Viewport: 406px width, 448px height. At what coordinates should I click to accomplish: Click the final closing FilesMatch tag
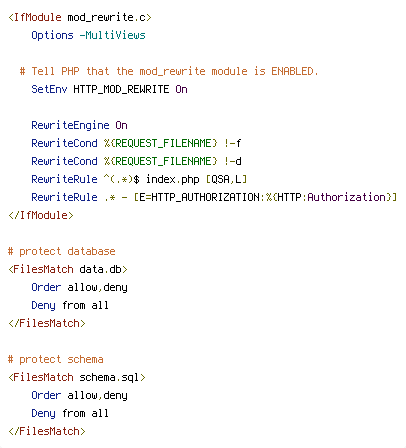(x=47, y=431)
